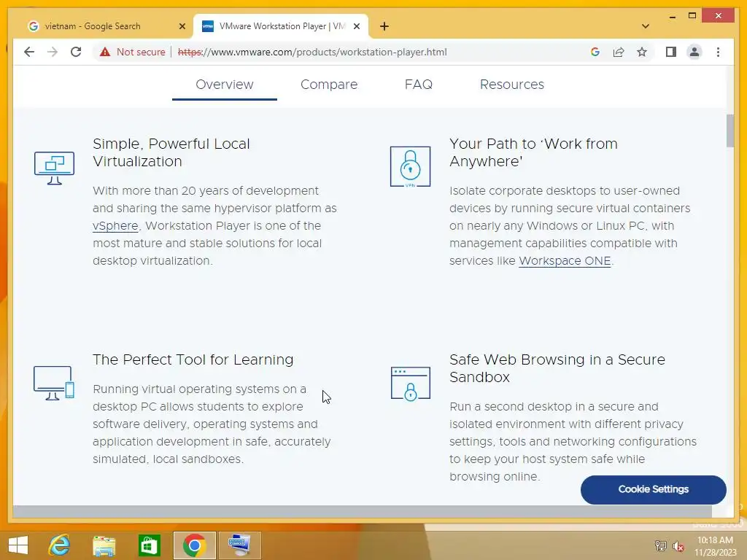
Task: Bookmark this page with the star icon
Action: 642,52
